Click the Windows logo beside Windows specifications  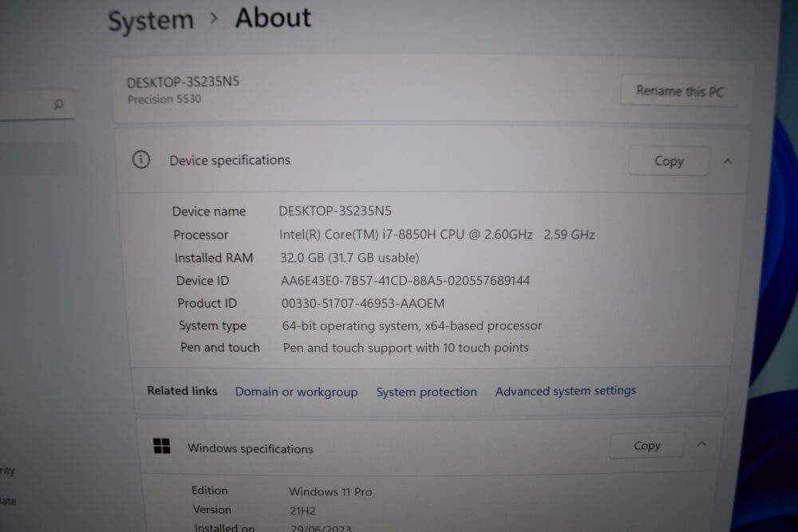(x=162, y=446)
